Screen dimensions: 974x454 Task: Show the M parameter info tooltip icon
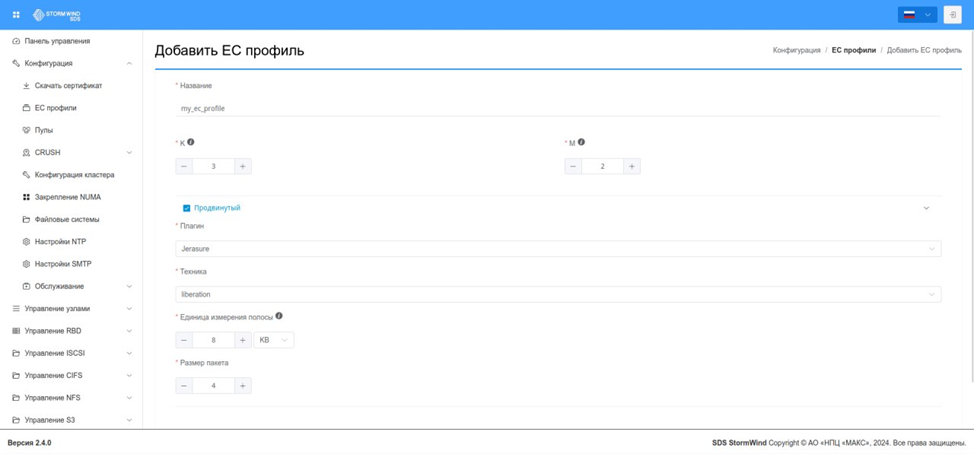point(581,142)
